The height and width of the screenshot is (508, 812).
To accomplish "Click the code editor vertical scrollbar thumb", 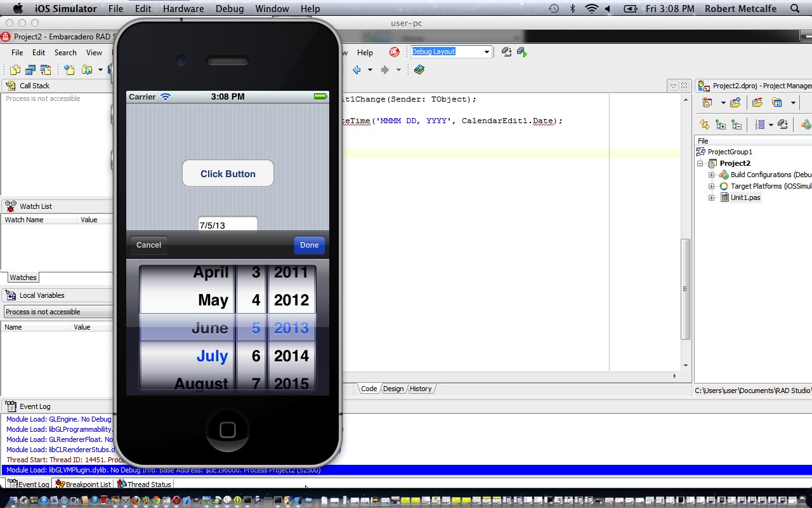I will tap(685, 289).
